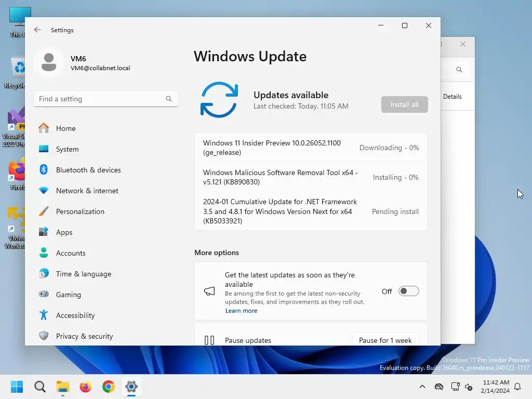Click the Settings gear on the taskbar

coord(131,387)
